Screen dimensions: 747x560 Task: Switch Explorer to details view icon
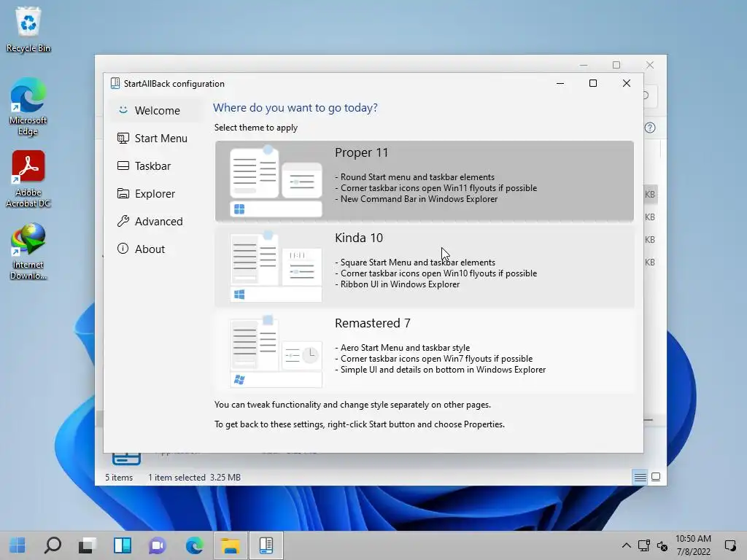(640, 477)
